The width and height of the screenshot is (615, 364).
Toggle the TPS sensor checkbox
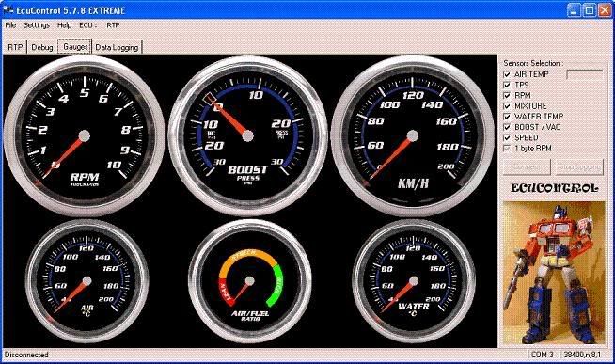click(x=507, y=85)
